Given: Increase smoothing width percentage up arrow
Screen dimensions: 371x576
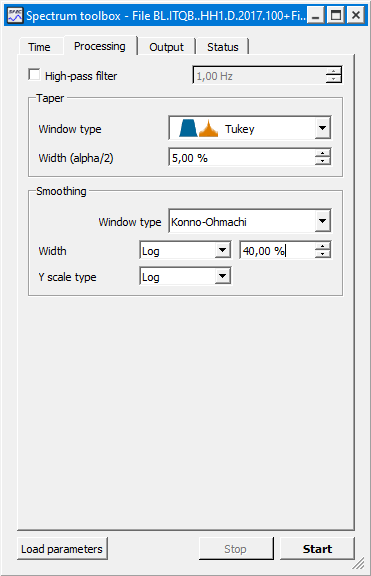Looking at the screenshot, I should pos(323,246).
